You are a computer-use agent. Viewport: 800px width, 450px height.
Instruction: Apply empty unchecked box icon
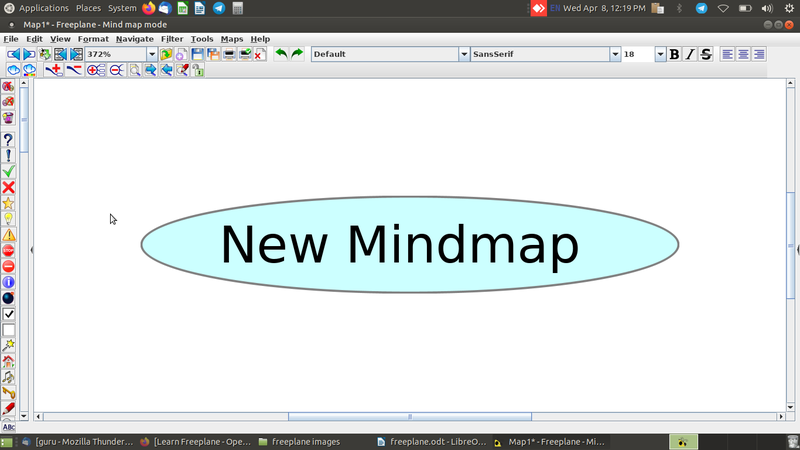pyautogui.click(x=8, y=330)
